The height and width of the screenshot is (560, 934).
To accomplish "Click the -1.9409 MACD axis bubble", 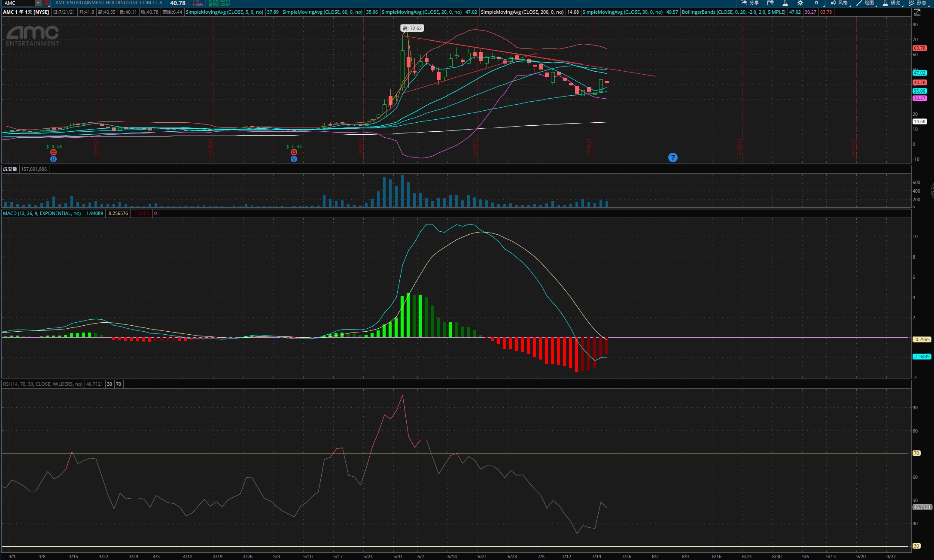I will point(922,357).
